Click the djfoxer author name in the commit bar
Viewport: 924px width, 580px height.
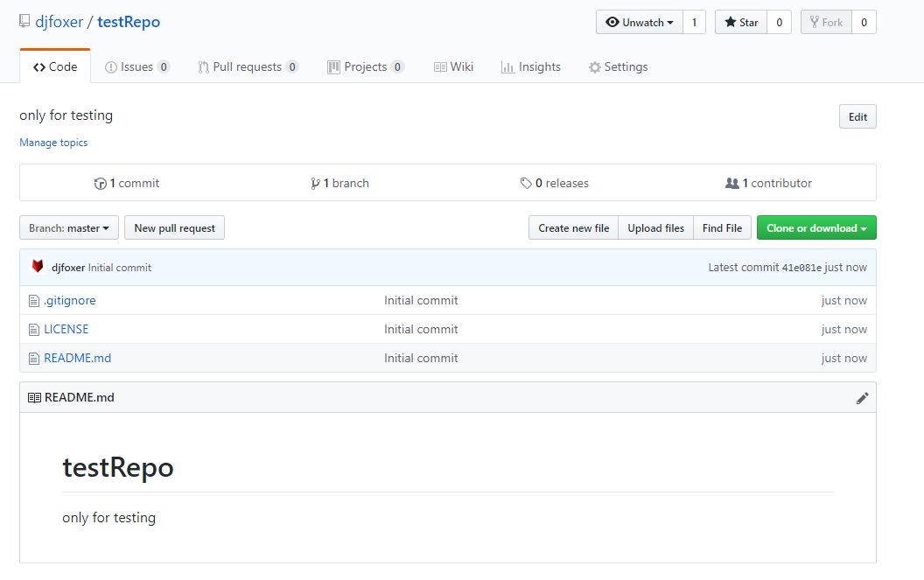68,268
